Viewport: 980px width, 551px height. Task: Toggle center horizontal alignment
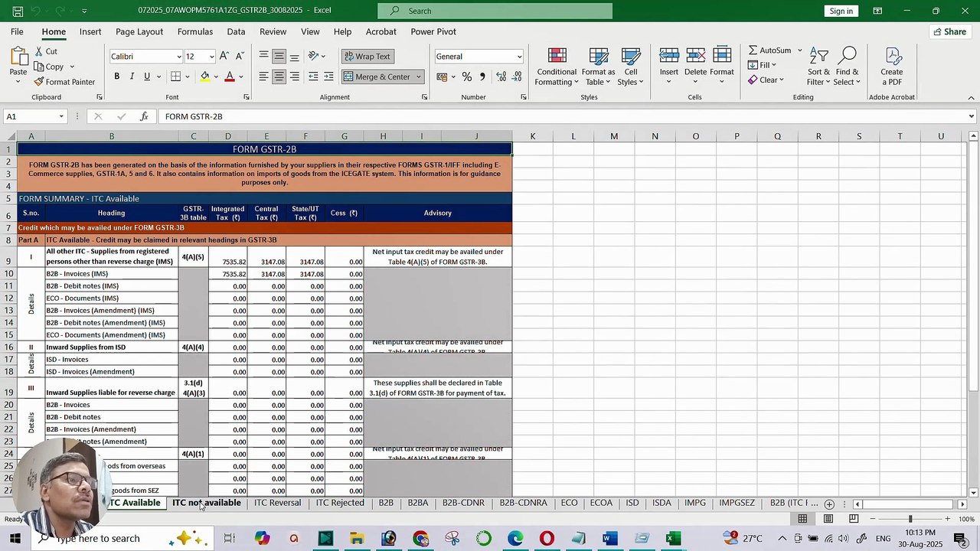point(279,77)
